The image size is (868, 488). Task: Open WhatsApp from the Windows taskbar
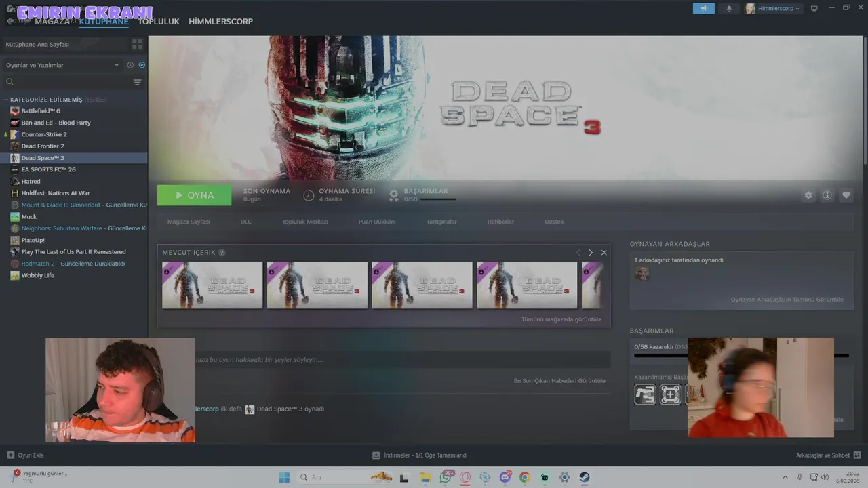click(446, 477)
